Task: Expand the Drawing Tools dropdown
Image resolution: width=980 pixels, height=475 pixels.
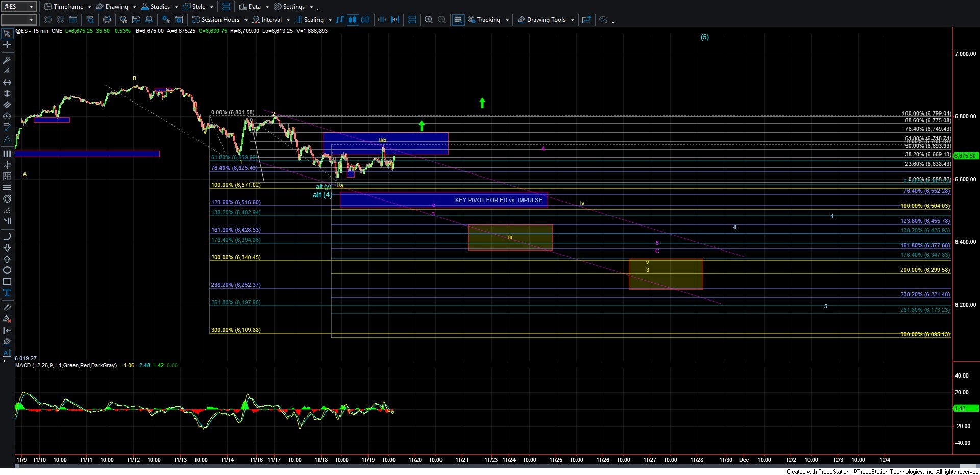Action: tap(572, 20)
